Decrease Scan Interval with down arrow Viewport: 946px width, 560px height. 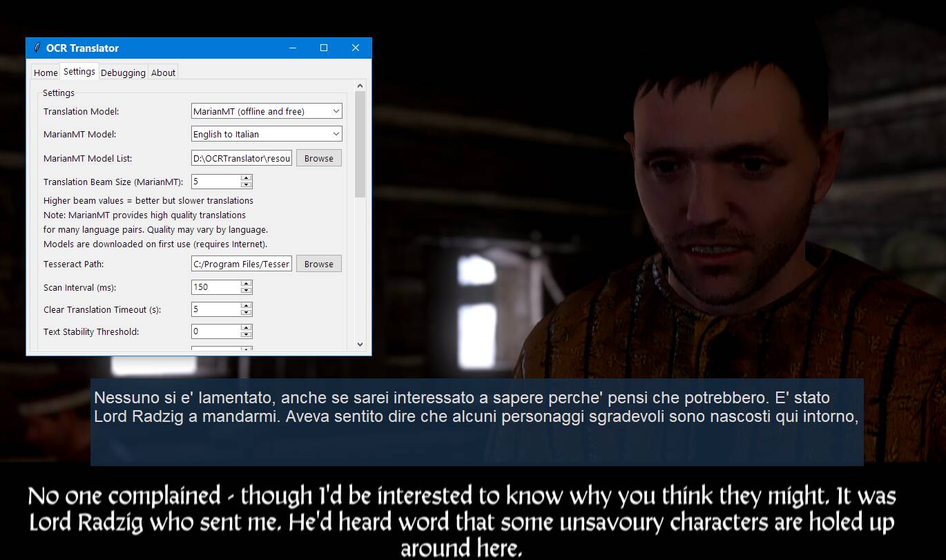246,291
